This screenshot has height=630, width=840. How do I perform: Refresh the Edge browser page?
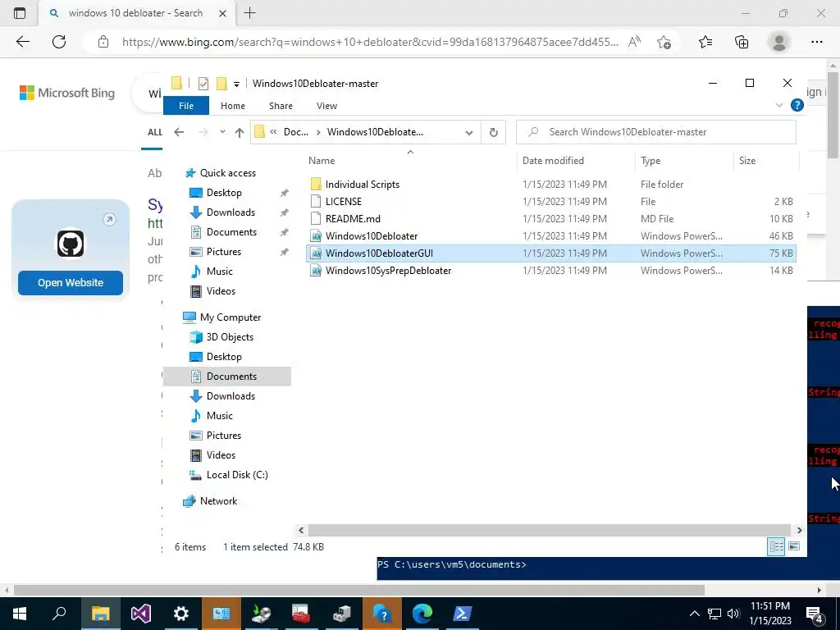[x=59, y=42]
